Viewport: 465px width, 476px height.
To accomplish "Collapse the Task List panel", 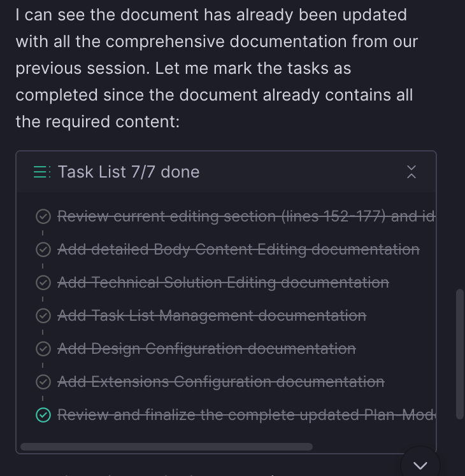I will [x=411, y=172].
